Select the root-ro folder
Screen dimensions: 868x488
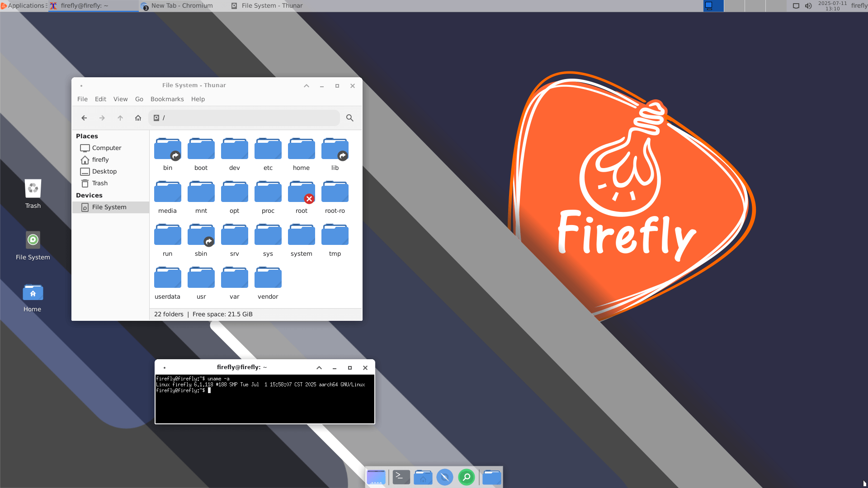point(335,197)
